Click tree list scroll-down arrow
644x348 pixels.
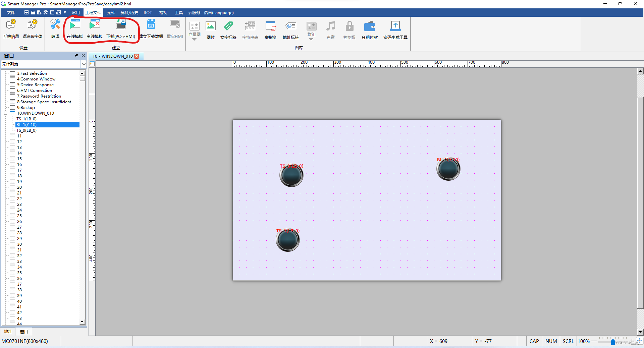pos(82,322)
